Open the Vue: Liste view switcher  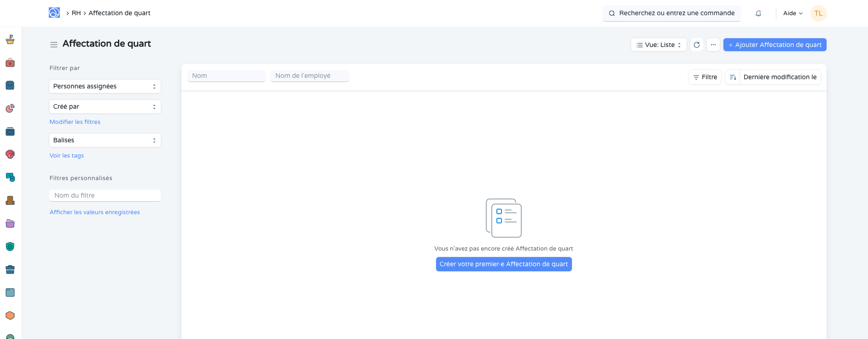point(658,45)
